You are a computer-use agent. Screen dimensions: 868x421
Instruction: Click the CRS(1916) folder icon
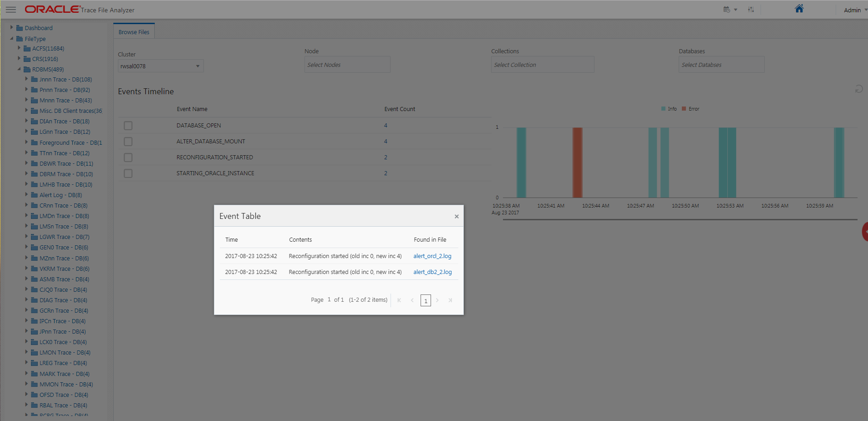point(27,59)
